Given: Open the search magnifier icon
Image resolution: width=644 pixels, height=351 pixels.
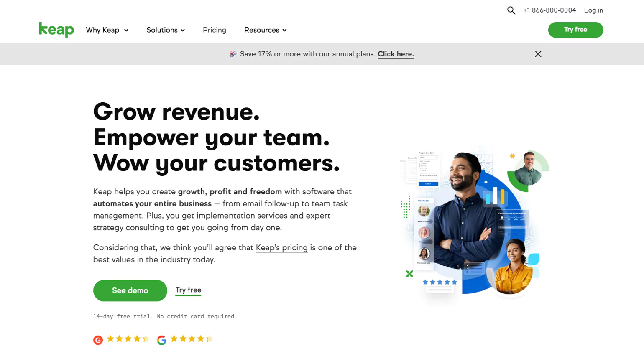Looking at the screenshot, I should click(511, 10).
